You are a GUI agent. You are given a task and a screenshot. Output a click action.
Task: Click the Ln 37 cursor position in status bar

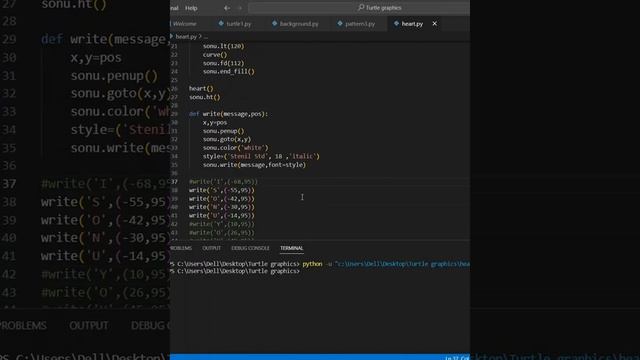(x=457, y=358)
